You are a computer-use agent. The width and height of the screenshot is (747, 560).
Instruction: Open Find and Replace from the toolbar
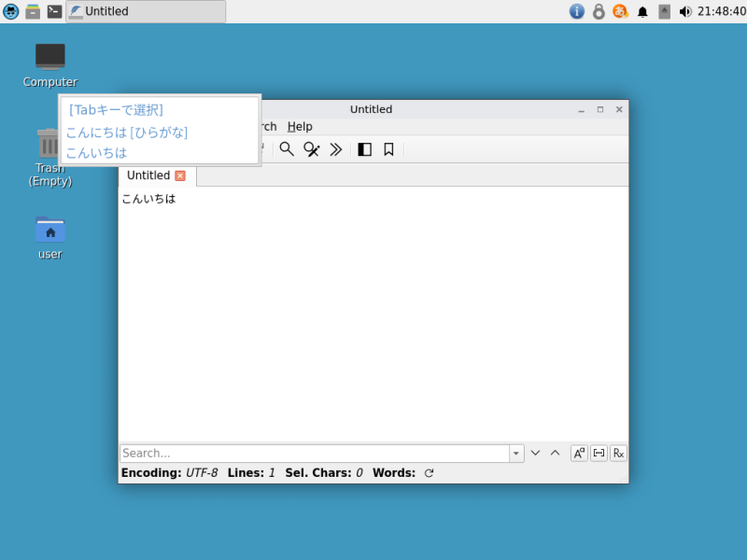point(311,148)
